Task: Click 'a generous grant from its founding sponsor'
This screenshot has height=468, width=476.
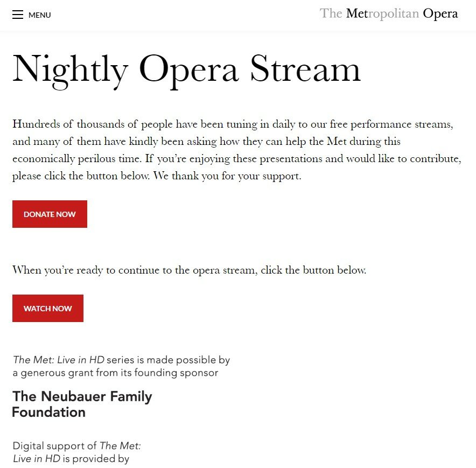Action: (115, 373)
